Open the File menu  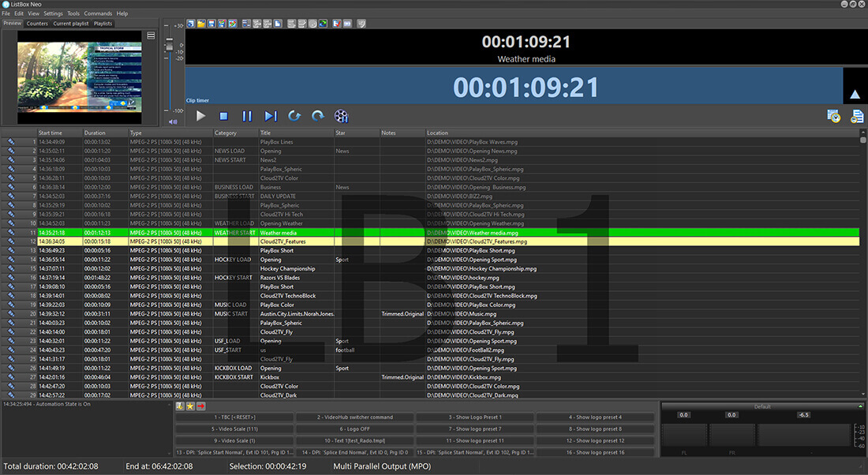pos(6,13)
